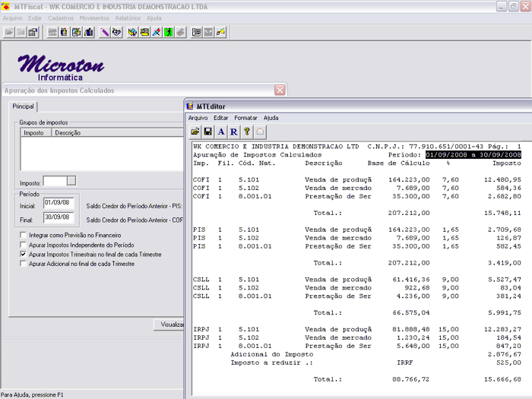Click the blue 'R' icon in MTEditor
Screen dimensions: 532x399
click(233, 131)
